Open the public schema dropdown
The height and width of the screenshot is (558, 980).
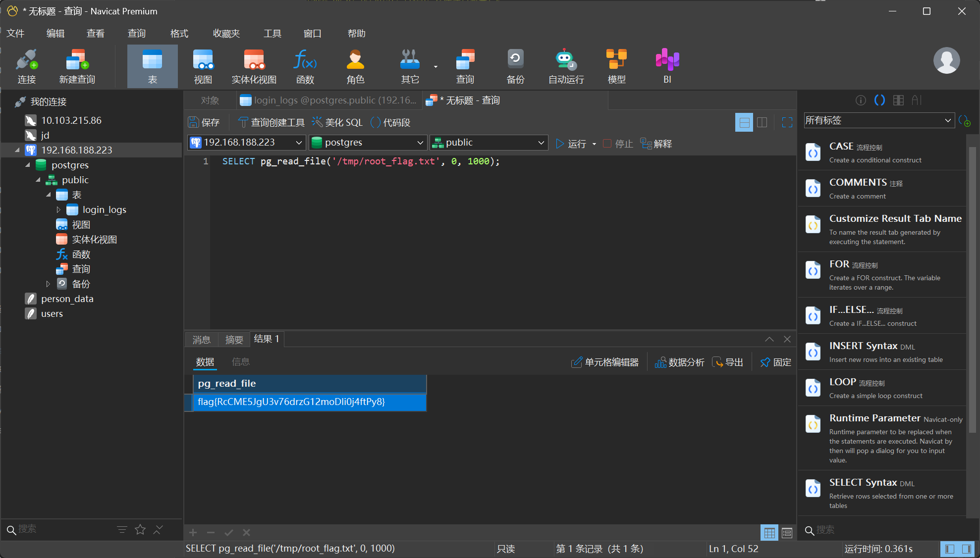pyautogui.click(x=489, y=143)
